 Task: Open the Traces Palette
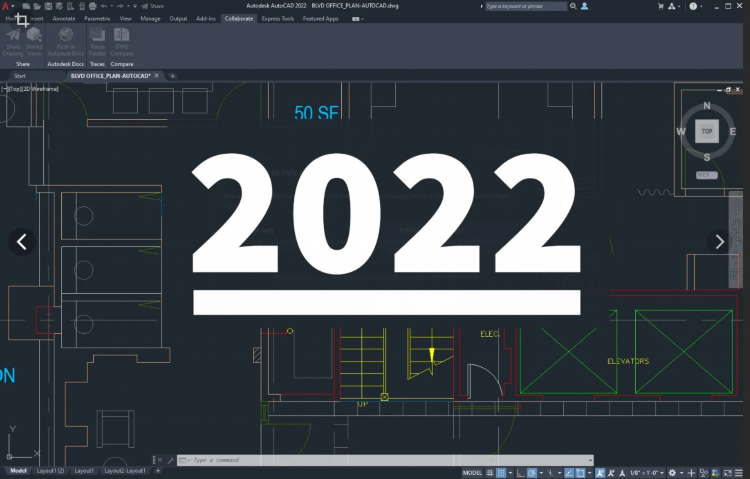pos(97,42)
